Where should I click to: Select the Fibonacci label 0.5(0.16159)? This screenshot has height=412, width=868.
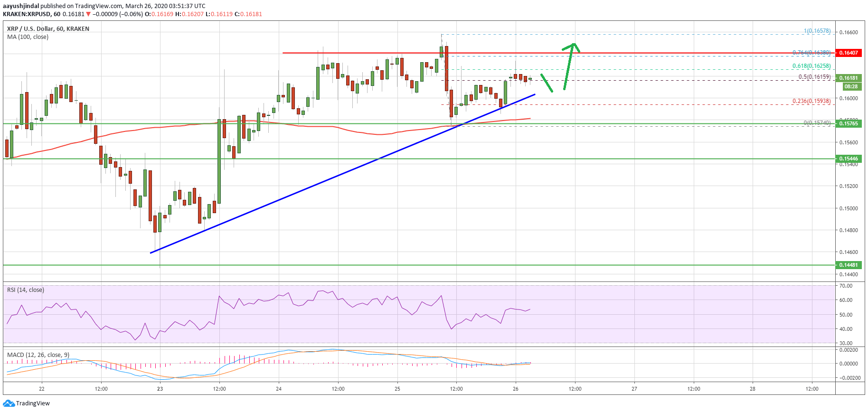tap(814, 77)
